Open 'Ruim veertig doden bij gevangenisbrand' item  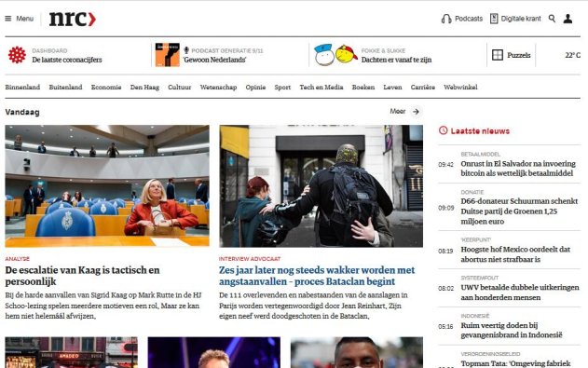pos(512,330)
